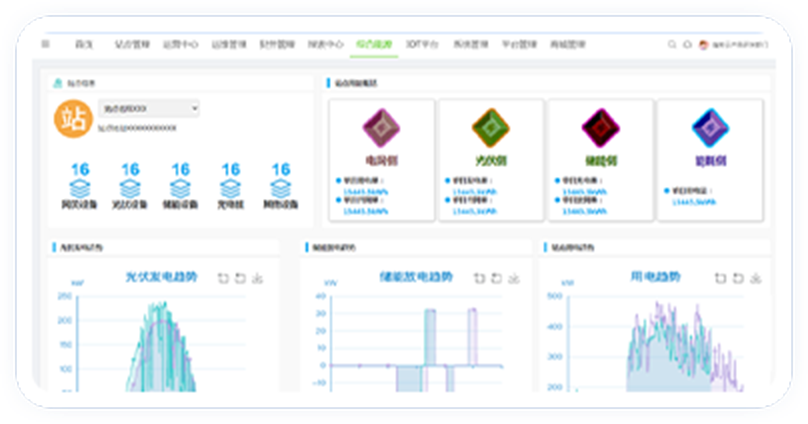Open the search magnifier icon in header
Image resolution: width=808 pixels, height=424 pixels.
pyautogui.click(x=672, y=45)
